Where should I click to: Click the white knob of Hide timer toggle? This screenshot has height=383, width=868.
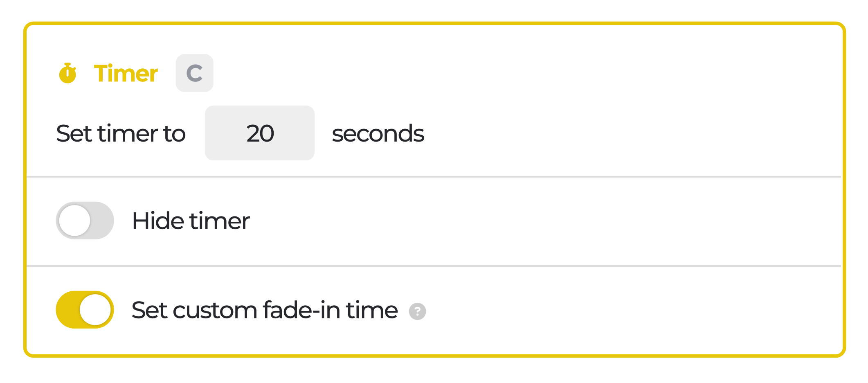[75, 221]
